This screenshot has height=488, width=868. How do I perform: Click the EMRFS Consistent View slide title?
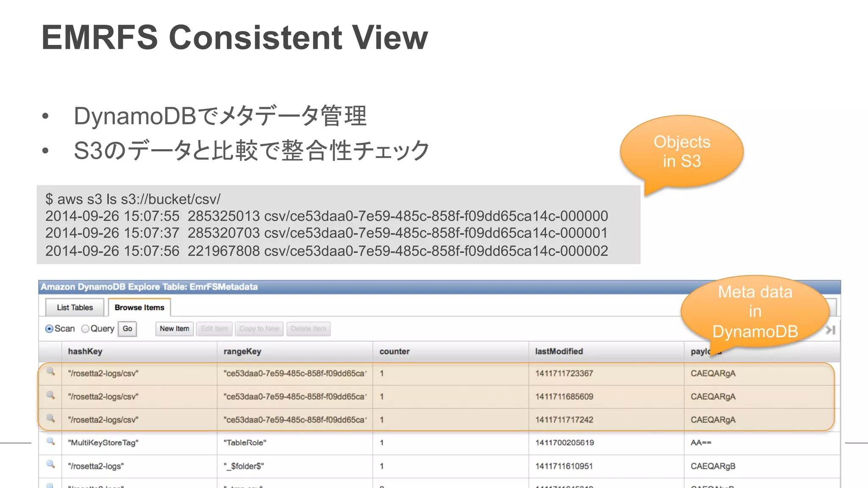click(x=235, y=37)
